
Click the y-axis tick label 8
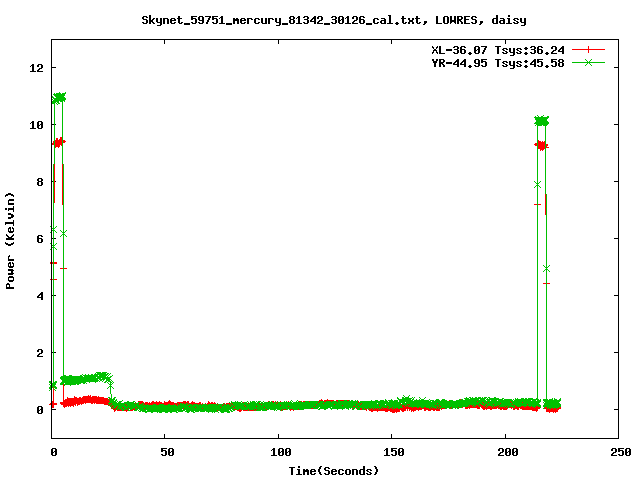[40, 182]
